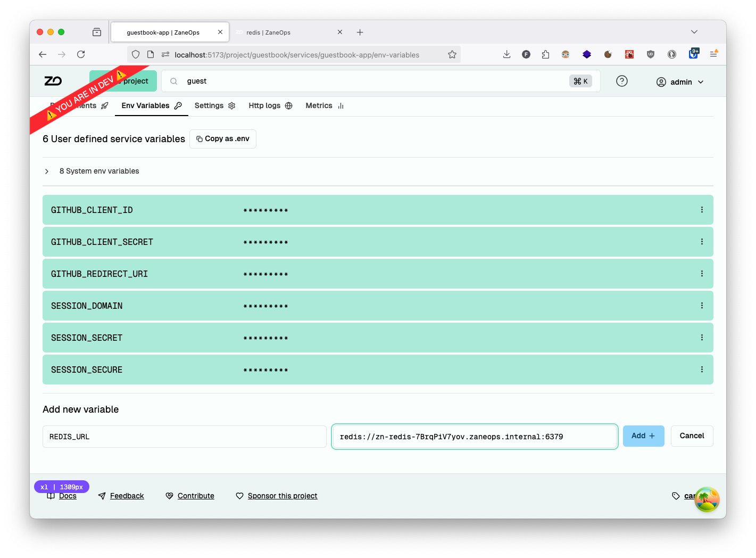Open the Contribute link
Screen dimensions: 756x558
[x=196, y=496]
